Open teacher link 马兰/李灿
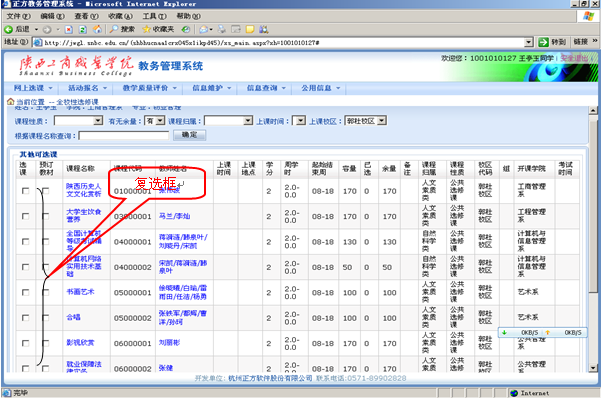601x398 pixels. coord(174,216)
